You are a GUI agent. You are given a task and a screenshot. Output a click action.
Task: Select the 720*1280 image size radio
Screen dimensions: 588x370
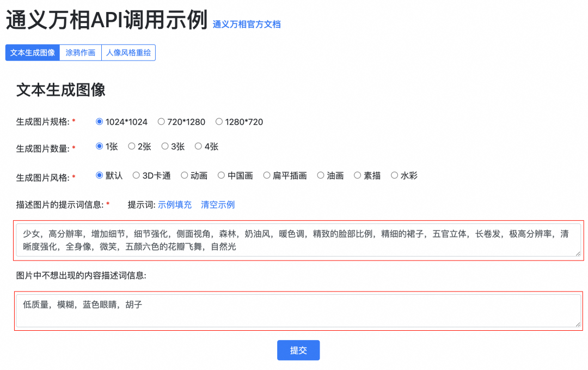(161, 122)
